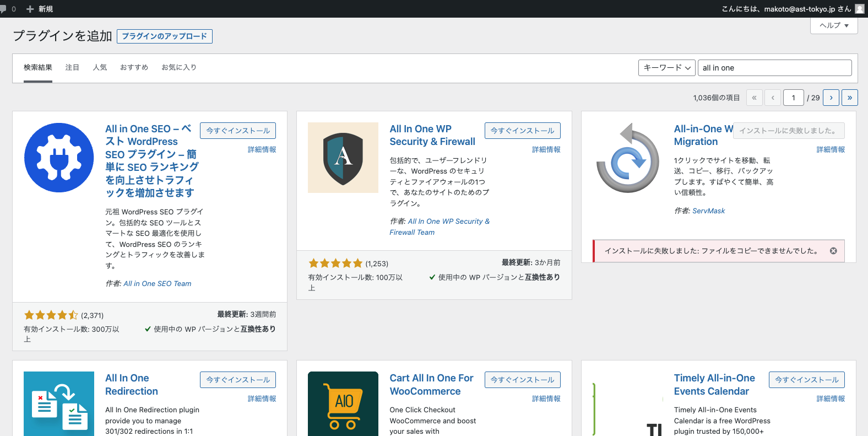This screenshot has width=868, height=436.
Task: Click the disabled first page arrow
Action: coord(755,98)
